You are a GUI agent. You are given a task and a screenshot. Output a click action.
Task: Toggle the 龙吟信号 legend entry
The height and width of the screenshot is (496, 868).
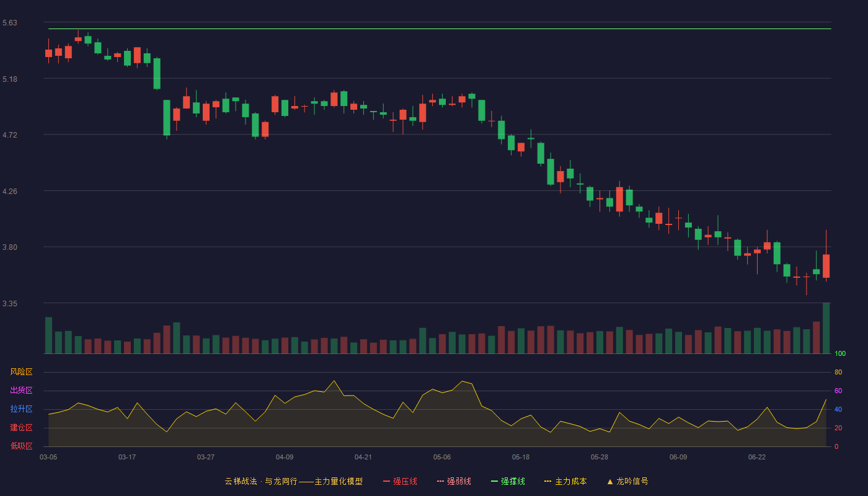pos(627,481)
